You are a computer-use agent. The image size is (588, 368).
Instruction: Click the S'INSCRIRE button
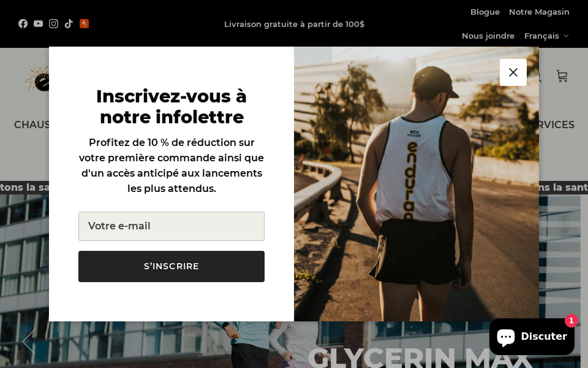pyautogui.click(x=171, y=266)
